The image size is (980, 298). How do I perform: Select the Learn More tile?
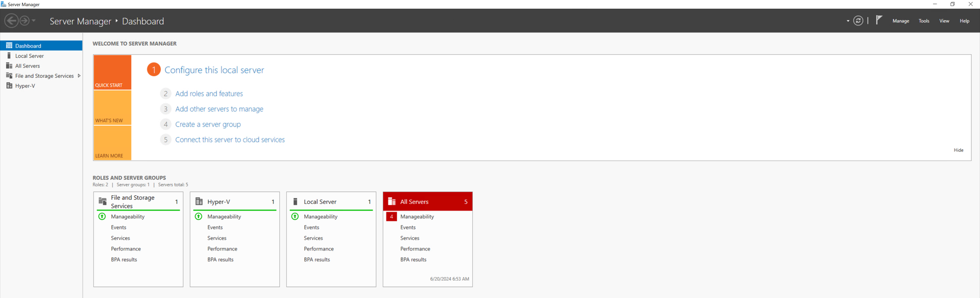tap(112, 143)
